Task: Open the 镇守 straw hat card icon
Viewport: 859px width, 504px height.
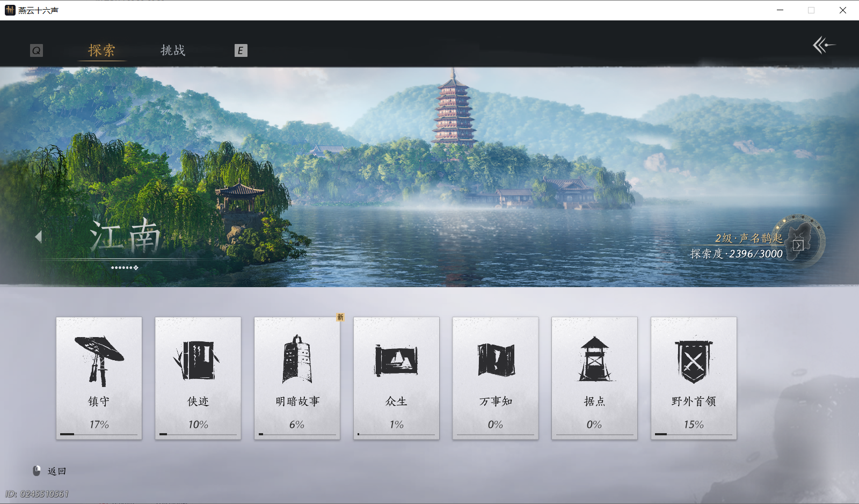Action: (99, 361)
